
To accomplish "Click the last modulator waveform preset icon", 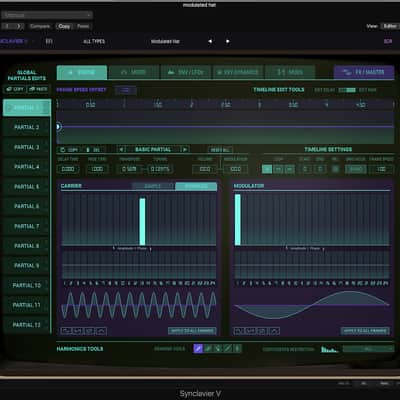I will coord(274,331).
